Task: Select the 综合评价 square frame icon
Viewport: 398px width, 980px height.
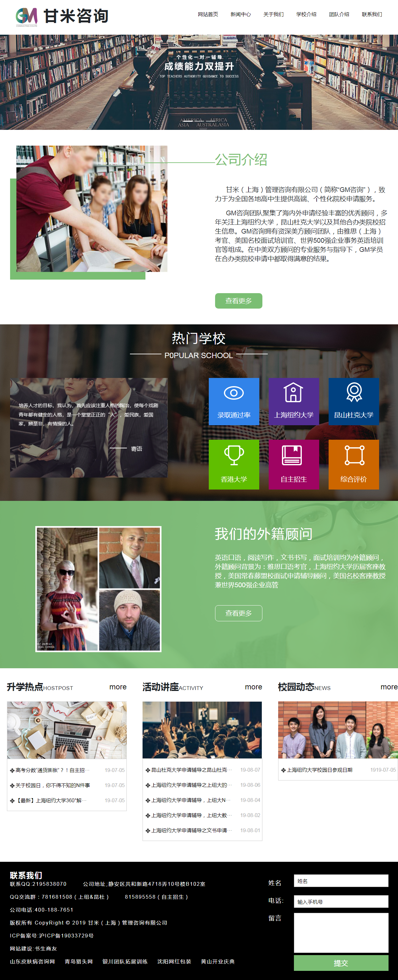Action: point(354,455)
